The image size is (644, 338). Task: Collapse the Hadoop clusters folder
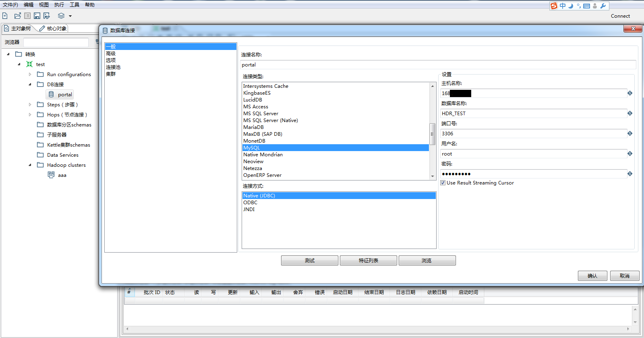coord(30,165)
